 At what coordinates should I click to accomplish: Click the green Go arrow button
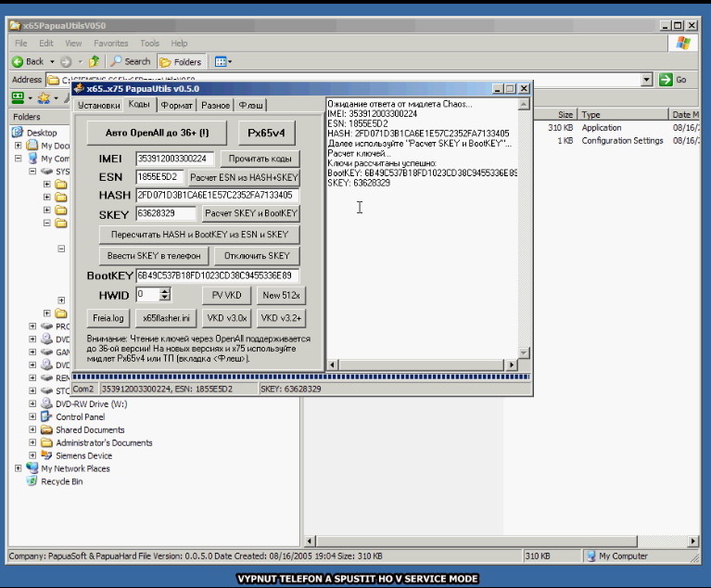666,80
